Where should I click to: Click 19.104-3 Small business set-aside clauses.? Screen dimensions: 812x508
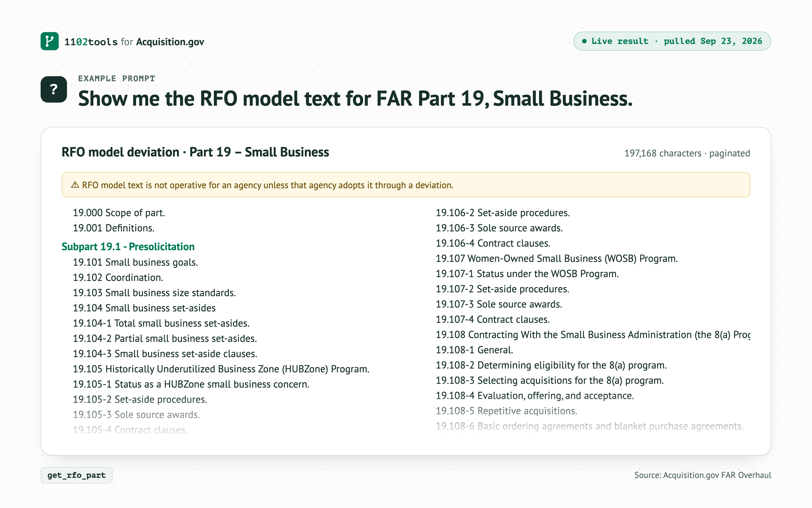coord(165,354)
